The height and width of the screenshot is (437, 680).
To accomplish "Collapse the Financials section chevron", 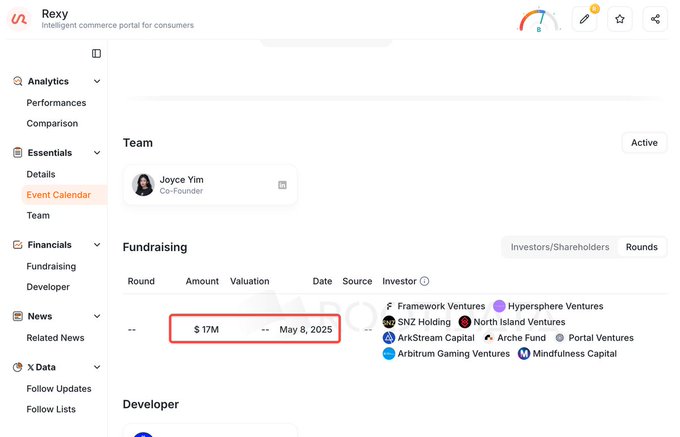I will point(97,245).
